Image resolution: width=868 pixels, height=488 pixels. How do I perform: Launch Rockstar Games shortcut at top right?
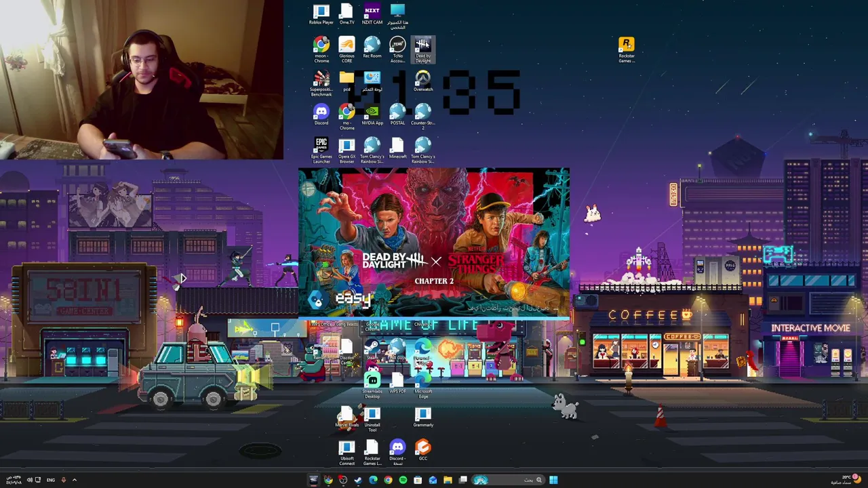[x=627, y=50]
